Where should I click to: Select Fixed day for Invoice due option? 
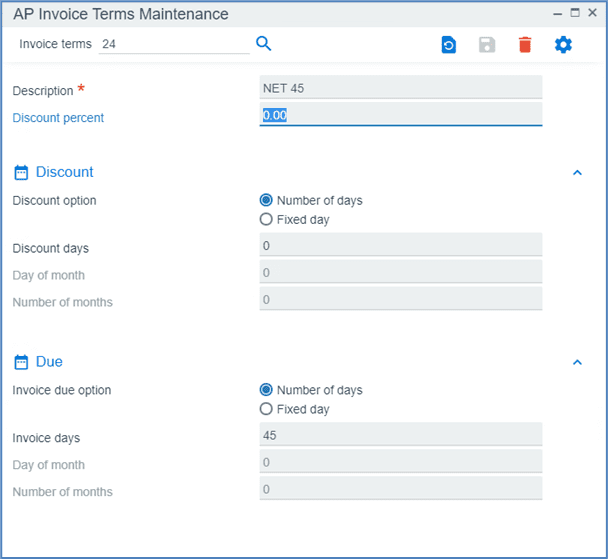266,409
